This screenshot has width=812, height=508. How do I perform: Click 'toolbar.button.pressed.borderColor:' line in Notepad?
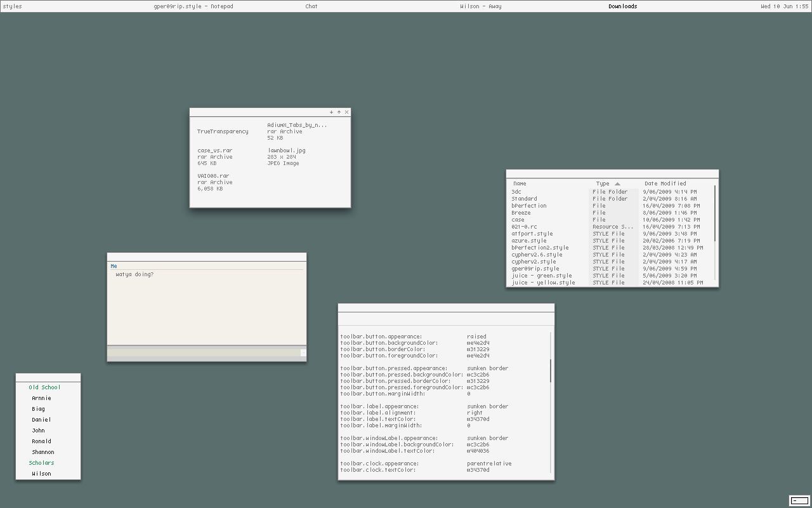coord(395,381)
